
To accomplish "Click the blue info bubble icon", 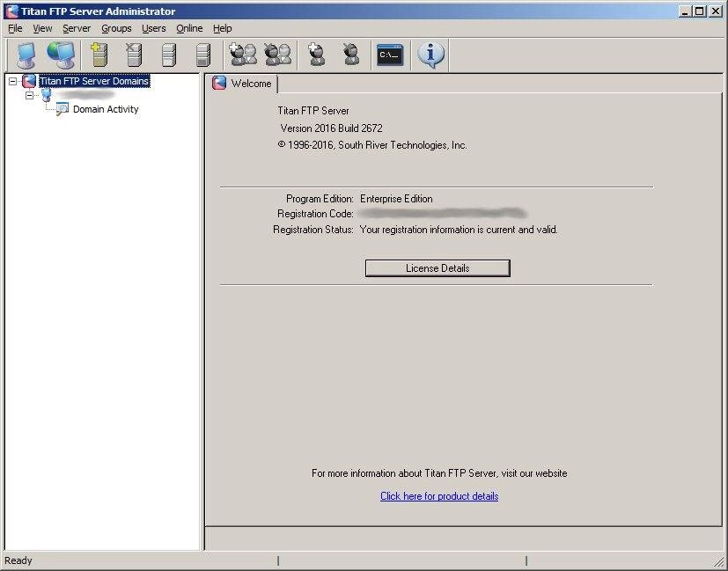I will click(x=430, y=55).
